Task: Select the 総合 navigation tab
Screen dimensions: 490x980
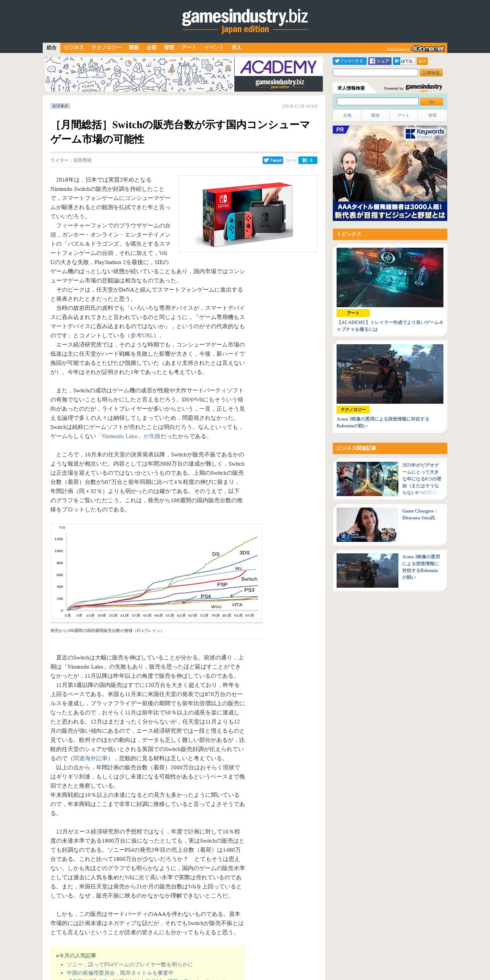Action: pos(52,48)
